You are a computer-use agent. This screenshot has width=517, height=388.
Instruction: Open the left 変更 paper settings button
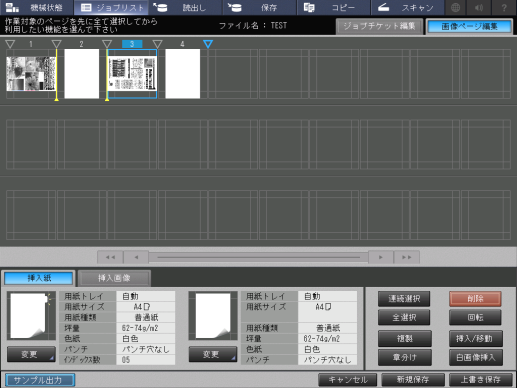(31, 354)
